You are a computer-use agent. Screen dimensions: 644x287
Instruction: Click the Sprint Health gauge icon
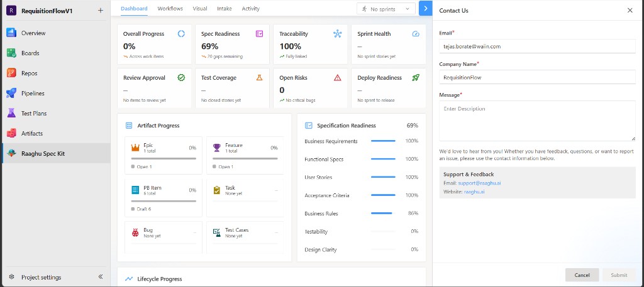416,34
